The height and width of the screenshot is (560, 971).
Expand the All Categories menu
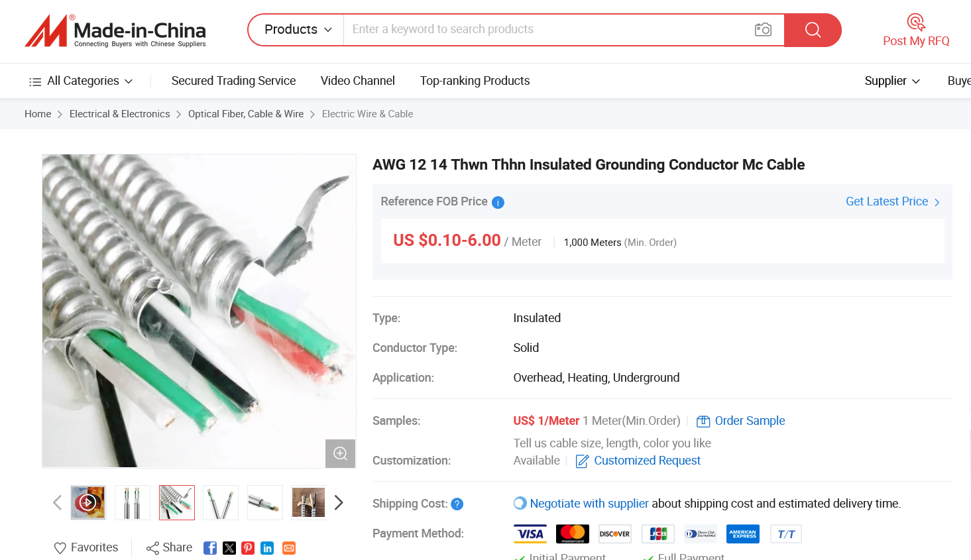click(x=81, y=81)
